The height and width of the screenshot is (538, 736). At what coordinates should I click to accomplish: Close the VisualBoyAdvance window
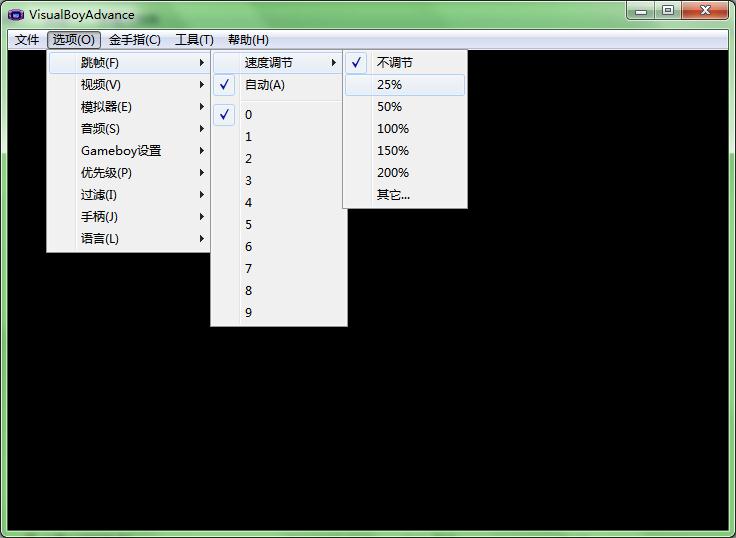[x=705, y=10]
